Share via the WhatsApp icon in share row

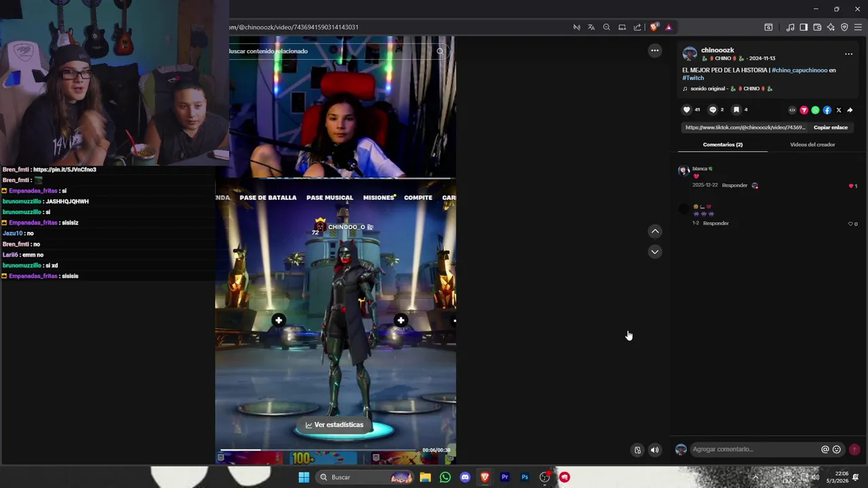815,110
